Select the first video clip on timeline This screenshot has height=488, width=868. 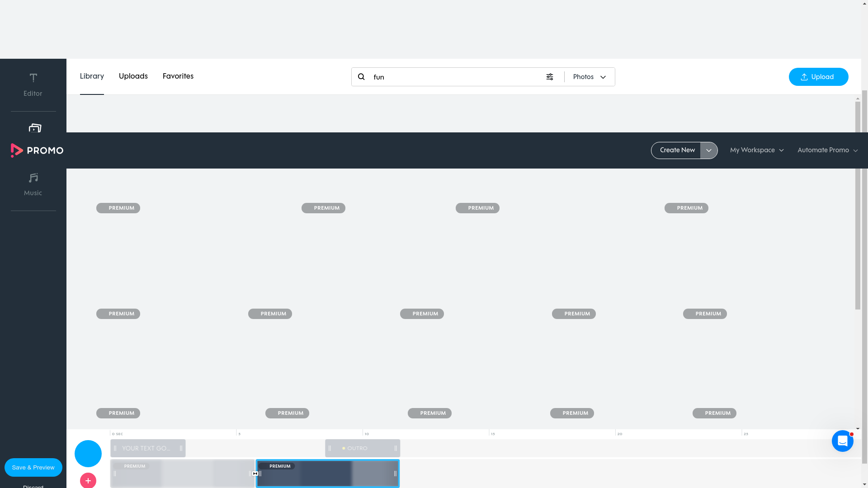[x=183, y=474]
